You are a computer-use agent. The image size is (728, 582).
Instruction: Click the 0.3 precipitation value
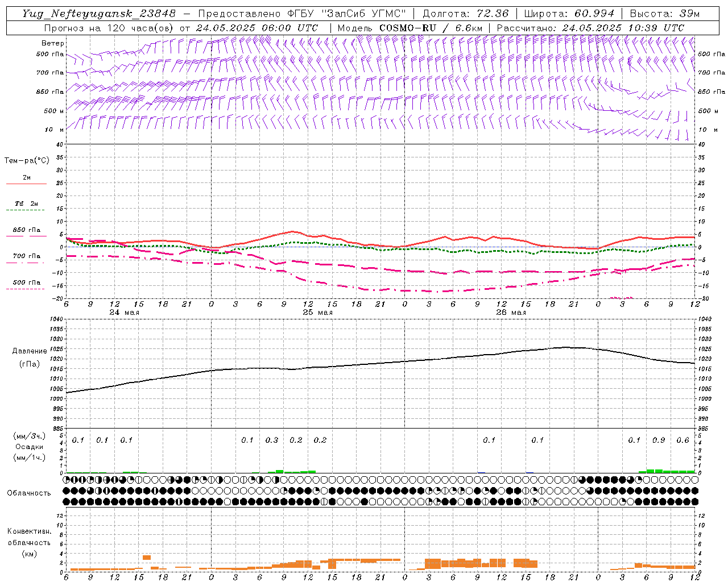(x=272, y=440)
